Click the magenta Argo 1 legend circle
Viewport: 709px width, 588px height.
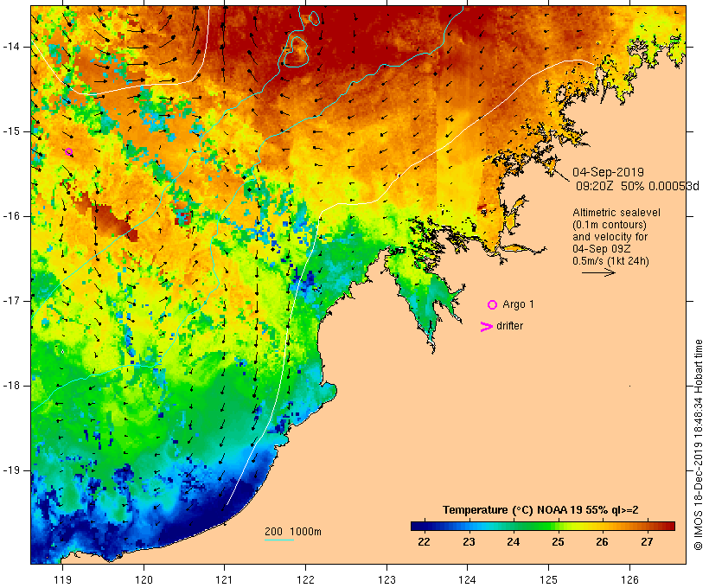coord(493,305)
